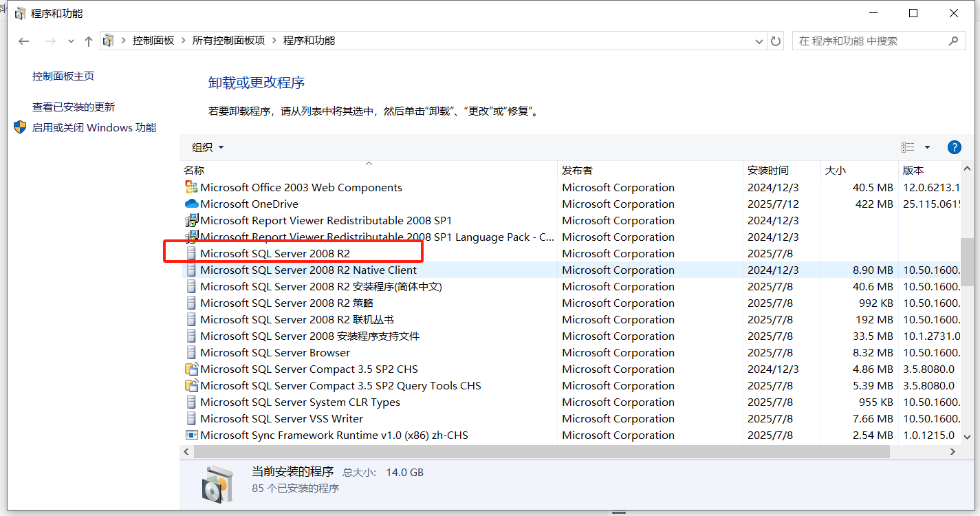Image resolution: width=980 pixels, height=516 pixels.
Task: Click the installed programs icon in details pane
Action: click(218, 484)
